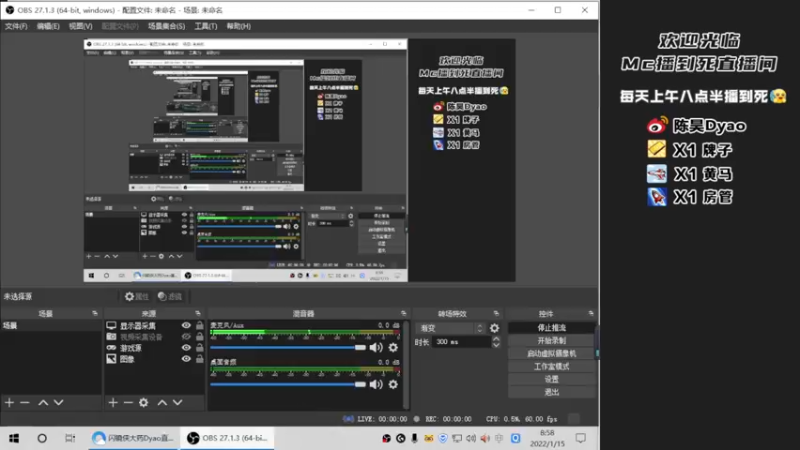Show the 视频采集设备 source with its eye icon

tap(186, 337)
